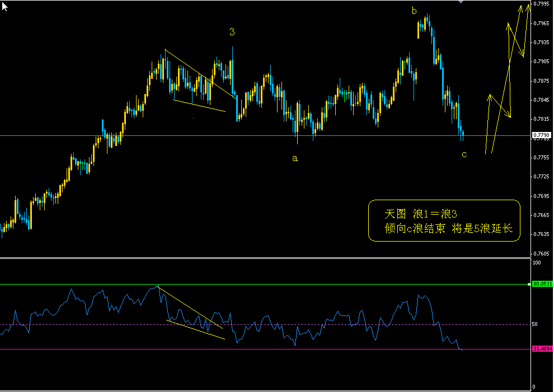The height and width of the screenshot is (392, 554).
Task: Click the "0" scale label on the indicator
Action: point(535,386)
